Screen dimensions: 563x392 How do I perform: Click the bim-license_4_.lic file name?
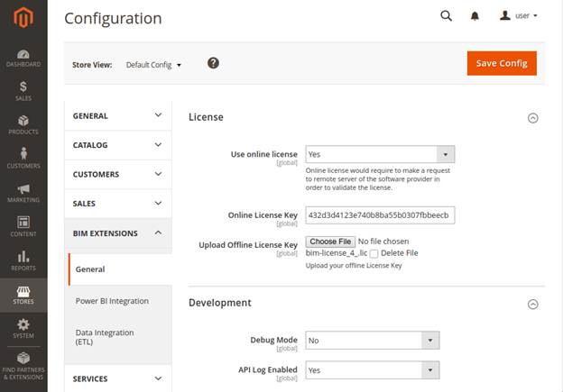pos(337,253)
